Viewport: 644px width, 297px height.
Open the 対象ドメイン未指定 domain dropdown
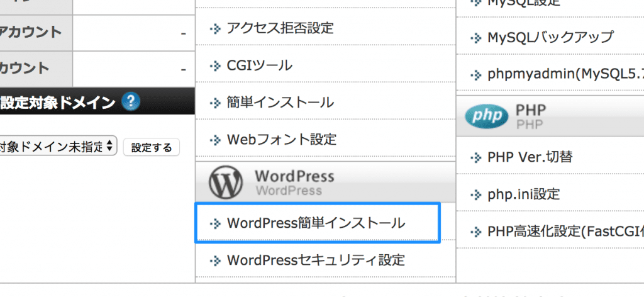[x=58, y=146]
